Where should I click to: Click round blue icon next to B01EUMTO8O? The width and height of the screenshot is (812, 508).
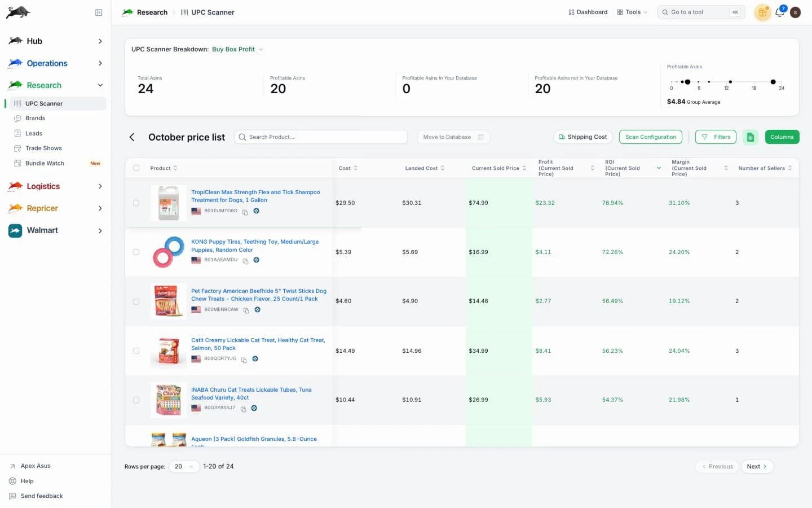(x=256, y=211)
